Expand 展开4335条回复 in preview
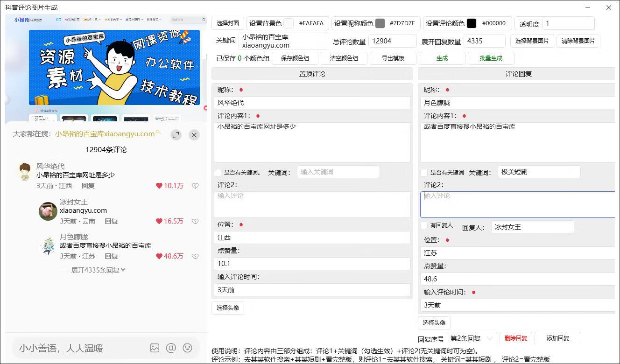620x364 pixels. [98, 270]
